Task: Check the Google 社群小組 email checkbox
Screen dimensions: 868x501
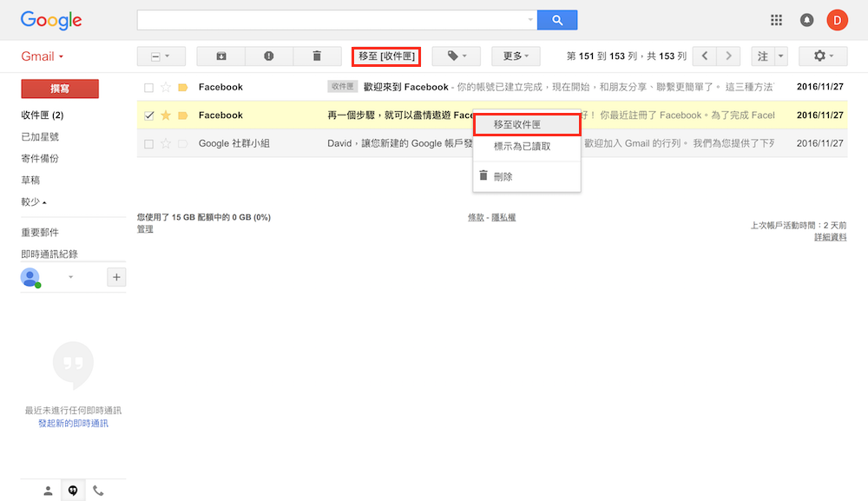Action: coord(148,144)
